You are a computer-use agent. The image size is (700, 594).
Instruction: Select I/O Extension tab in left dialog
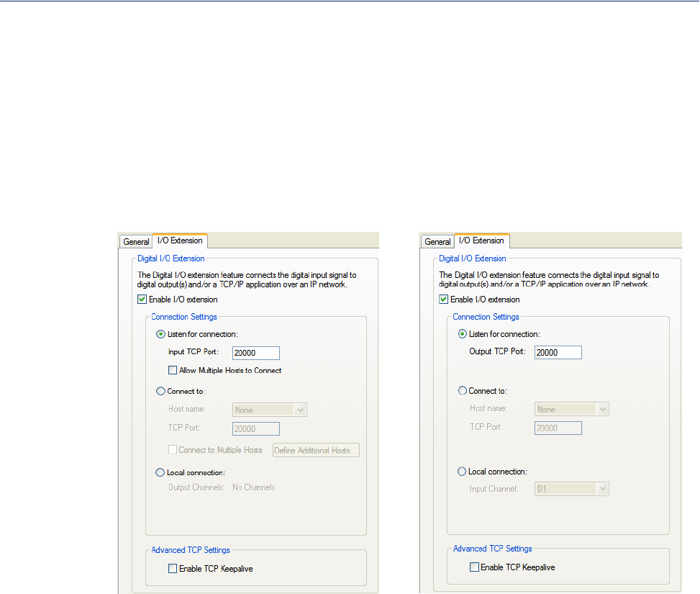point(180,240)
